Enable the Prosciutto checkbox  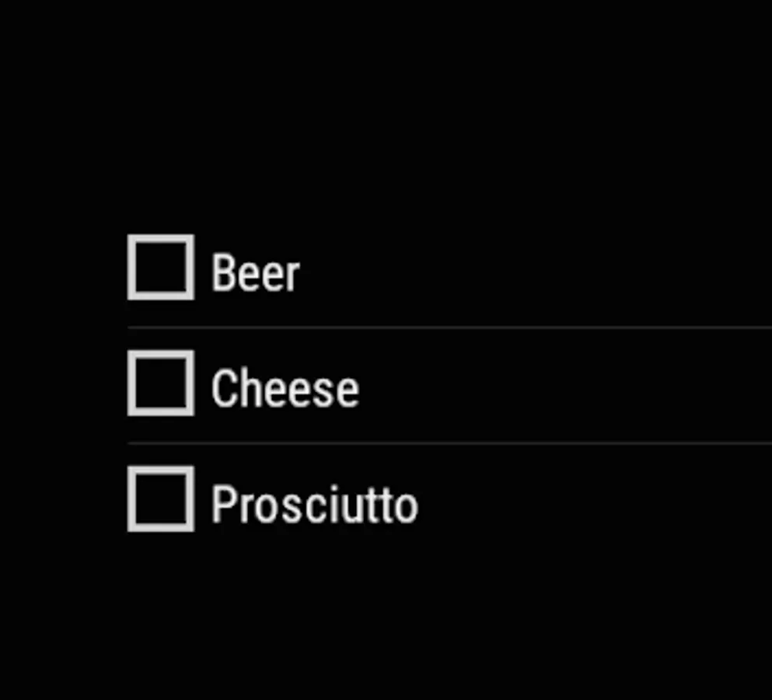coord(160,499)
